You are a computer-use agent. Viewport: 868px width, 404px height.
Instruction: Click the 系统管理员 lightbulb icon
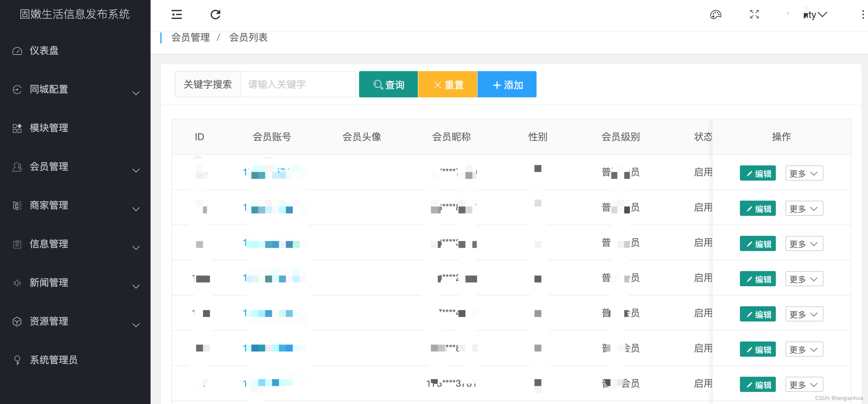(x=17, y=360)
